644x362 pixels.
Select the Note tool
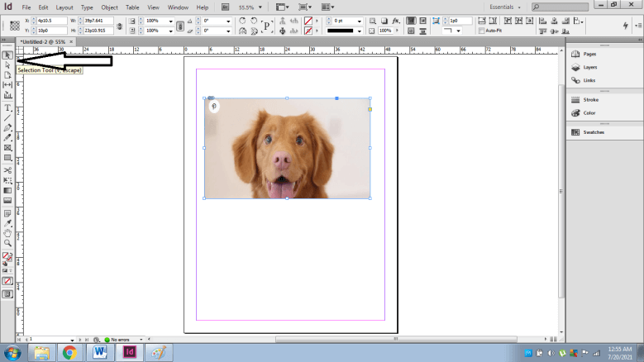7,213
